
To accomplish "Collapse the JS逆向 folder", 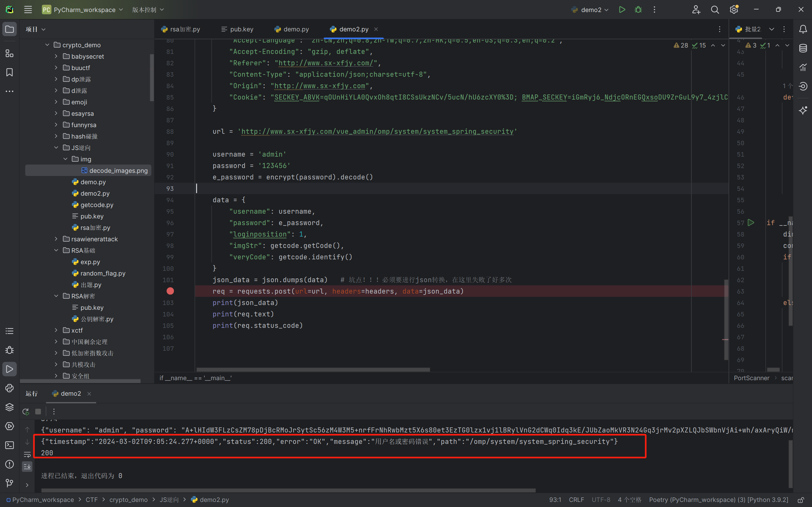I will [x=56, y=147].
